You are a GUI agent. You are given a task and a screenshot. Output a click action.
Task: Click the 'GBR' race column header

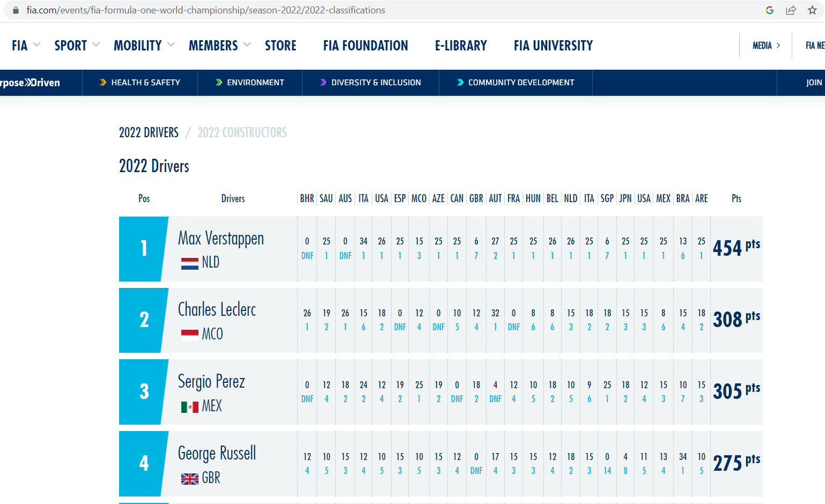[476, 198]
